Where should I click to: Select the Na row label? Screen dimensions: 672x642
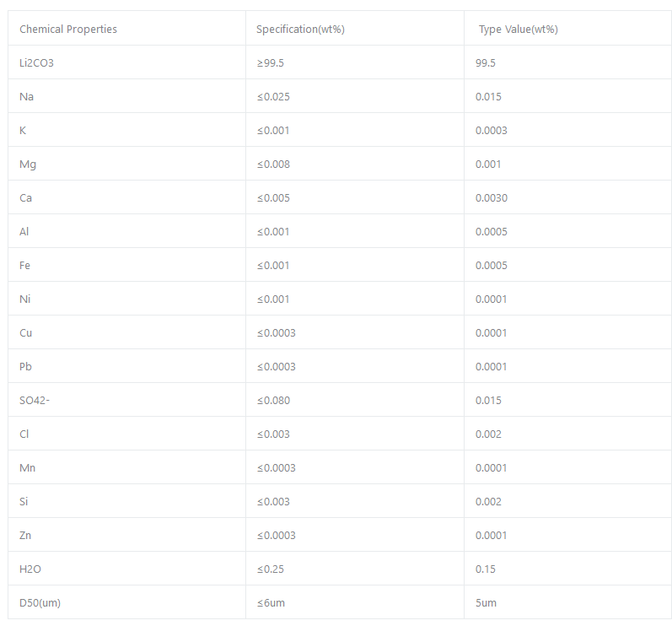coord(27,97)
